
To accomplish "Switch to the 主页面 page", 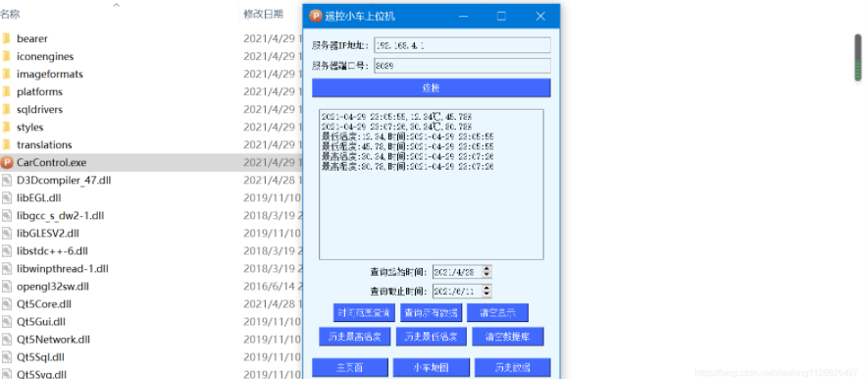I will point(350,368).
